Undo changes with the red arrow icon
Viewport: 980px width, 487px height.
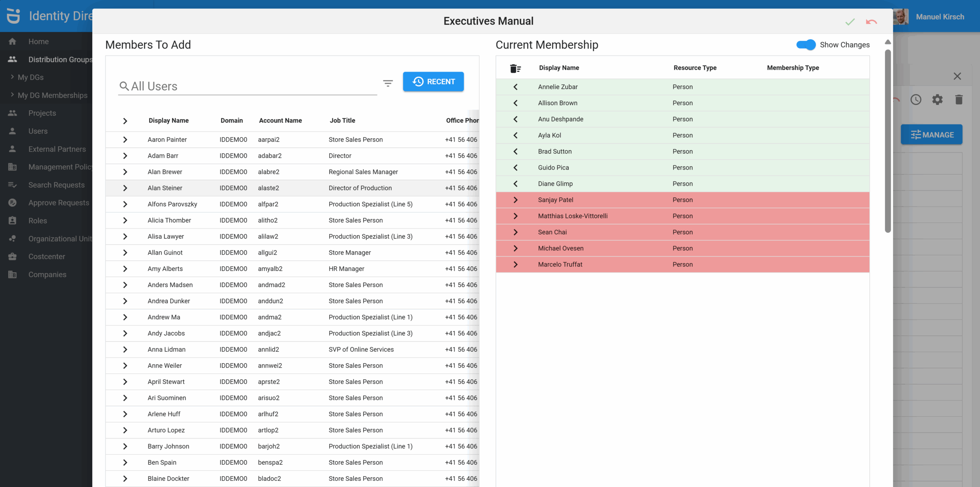click(x=871, y=22)
